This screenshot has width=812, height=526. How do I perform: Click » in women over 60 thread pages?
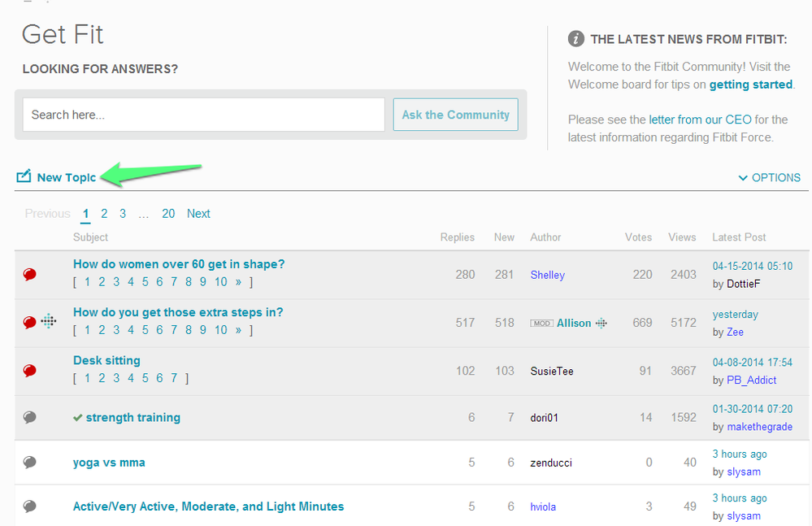pos(238,281)
